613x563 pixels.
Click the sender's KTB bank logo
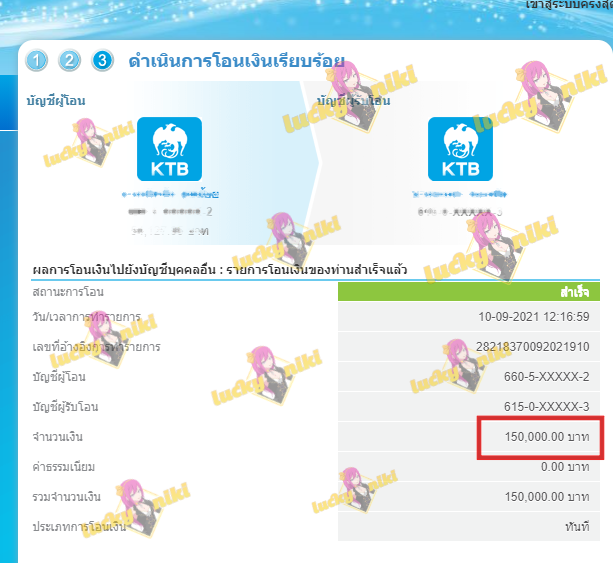[x=169, y=149]
